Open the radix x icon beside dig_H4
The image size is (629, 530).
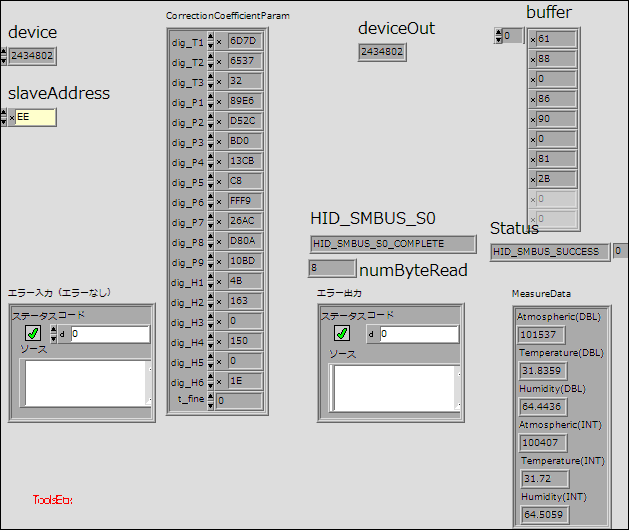219,342
